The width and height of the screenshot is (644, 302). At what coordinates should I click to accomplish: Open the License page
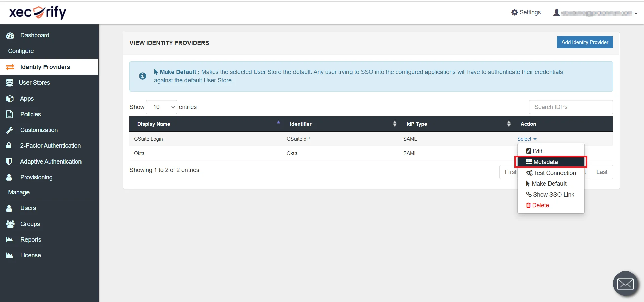coord(31,255)
